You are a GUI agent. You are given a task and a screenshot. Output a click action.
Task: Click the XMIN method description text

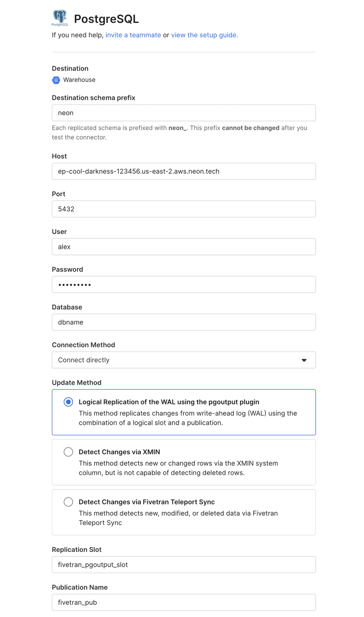click(178, 468)
